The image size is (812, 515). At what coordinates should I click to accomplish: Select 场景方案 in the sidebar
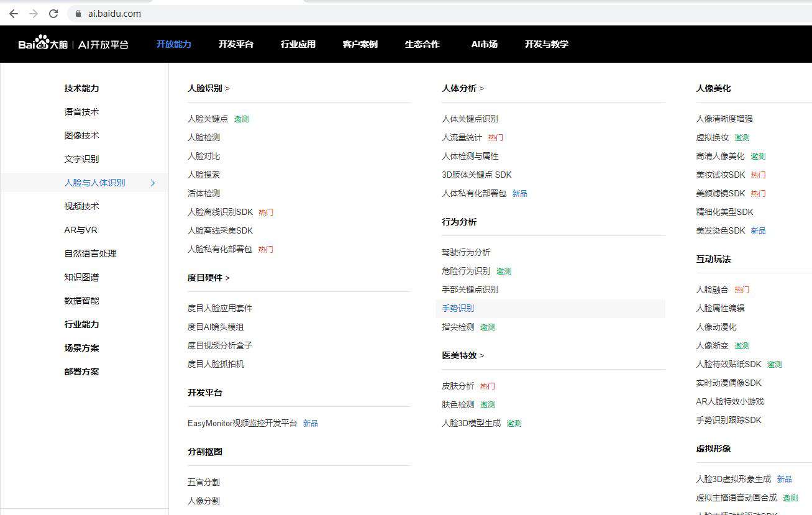click(82, 348)
